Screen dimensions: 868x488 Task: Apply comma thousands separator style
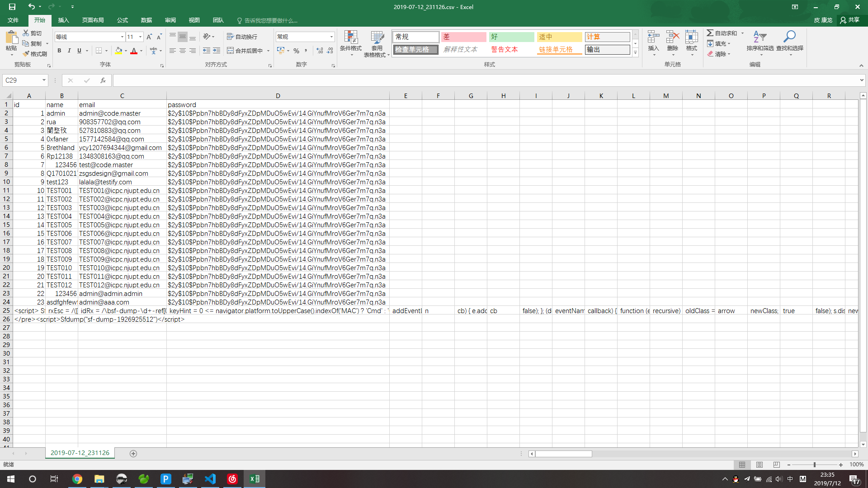(x=306, y=51)
